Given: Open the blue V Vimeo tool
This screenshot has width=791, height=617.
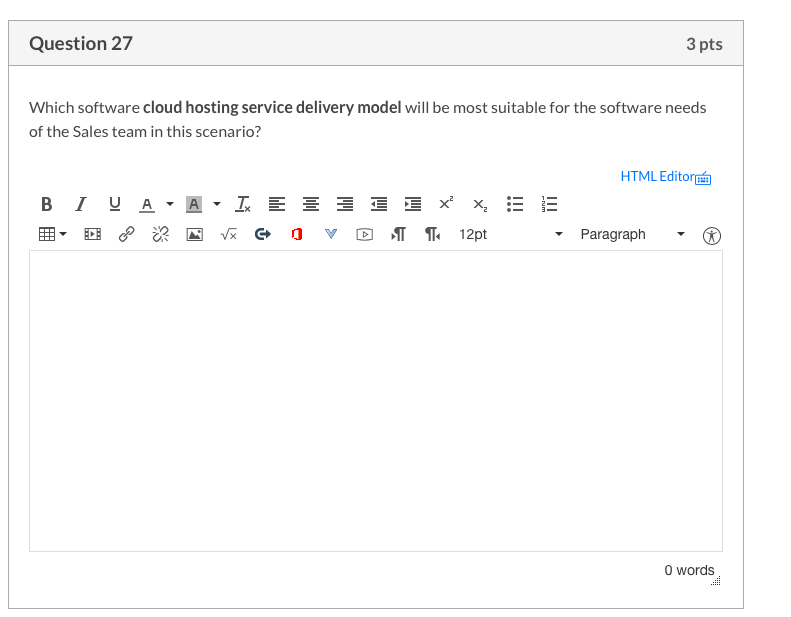Looking at the screenshot, I should point(331,234).
